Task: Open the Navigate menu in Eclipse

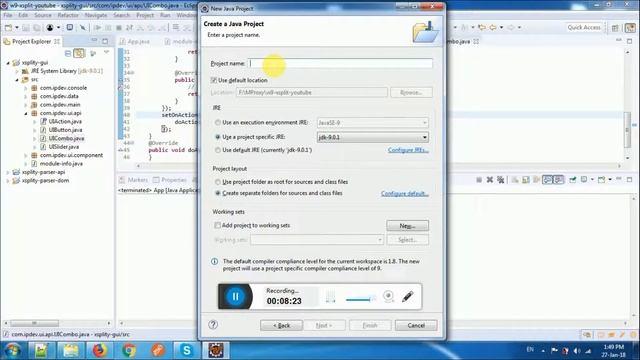Action: [96, 15]
